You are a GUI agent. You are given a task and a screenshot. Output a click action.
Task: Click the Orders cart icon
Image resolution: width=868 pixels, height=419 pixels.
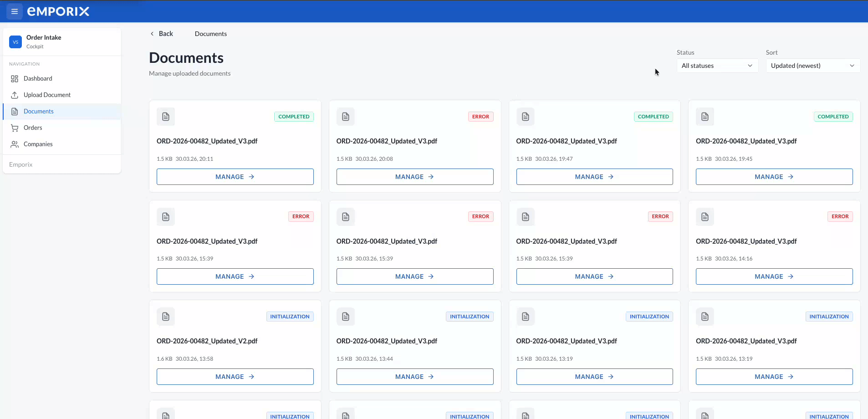pos(15,128)
